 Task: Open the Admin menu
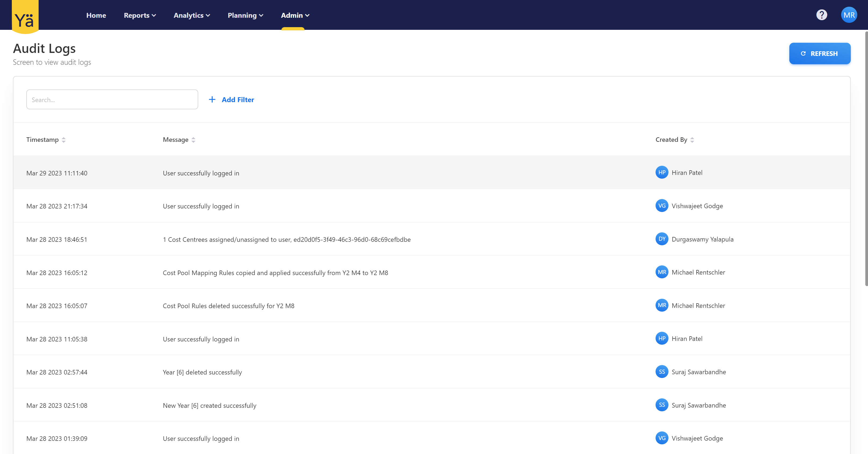pos(295,16)
